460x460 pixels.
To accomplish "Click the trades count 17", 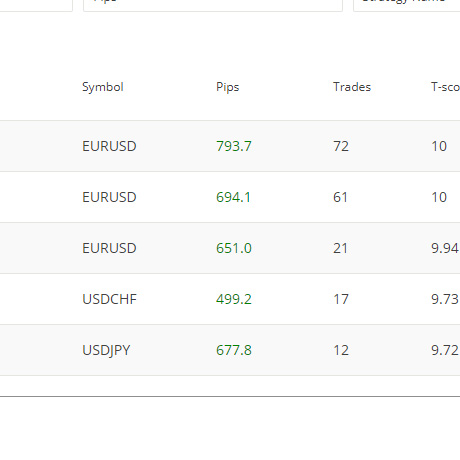I will point(341,299).
